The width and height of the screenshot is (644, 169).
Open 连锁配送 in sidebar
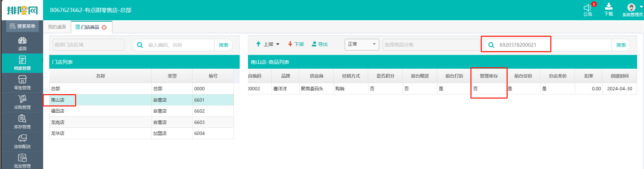22,142
